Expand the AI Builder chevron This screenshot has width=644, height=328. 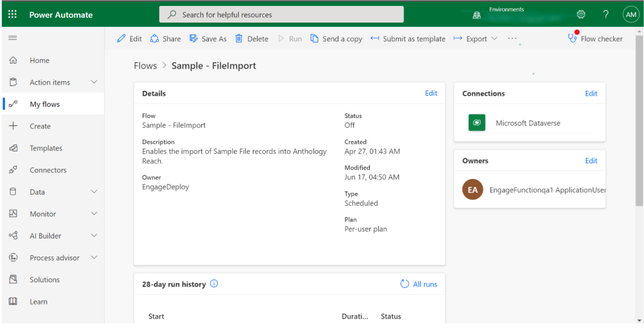click(x=94, y=236)
